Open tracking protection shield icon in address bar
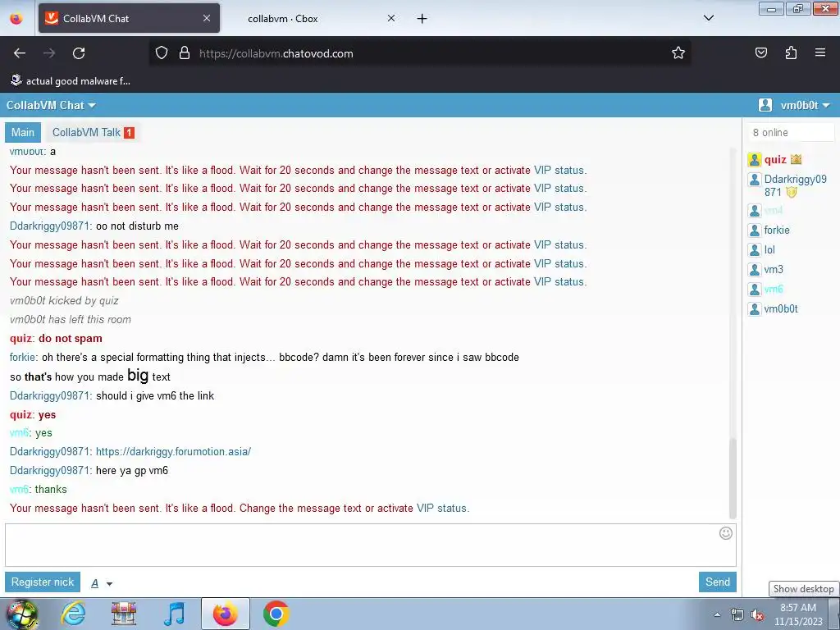 [x=162, y=53]
